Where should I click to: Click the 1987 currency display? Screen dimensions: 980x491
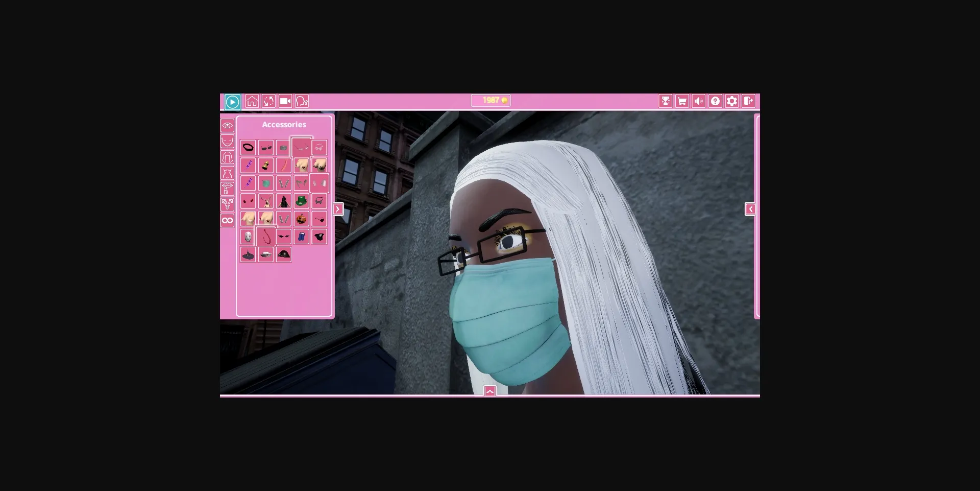click(x=492, y=100)
